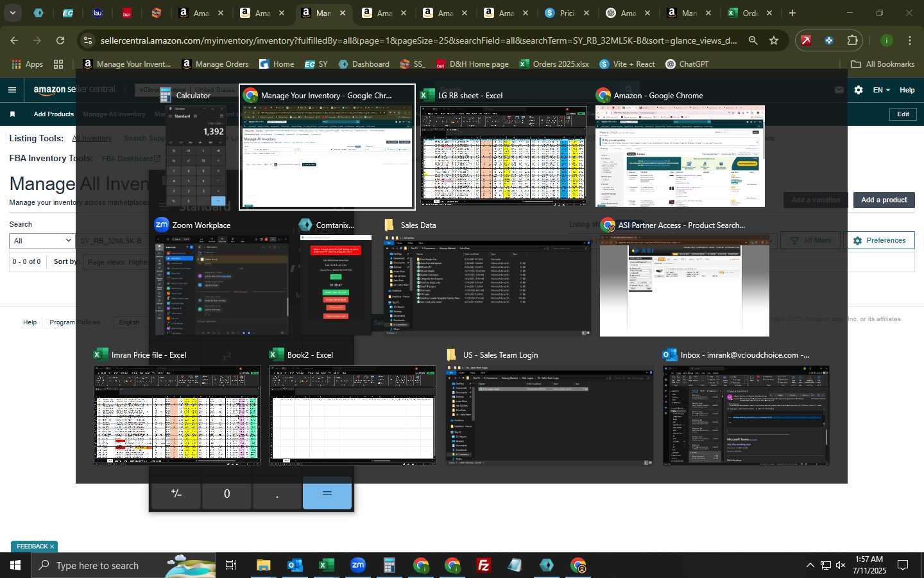Open Task View icon on taskbar

231,565
